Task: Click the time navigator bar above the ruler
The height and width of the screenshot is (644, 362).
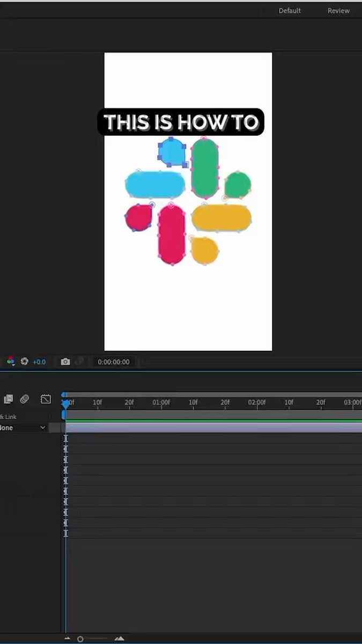Action: pos(213,395)
